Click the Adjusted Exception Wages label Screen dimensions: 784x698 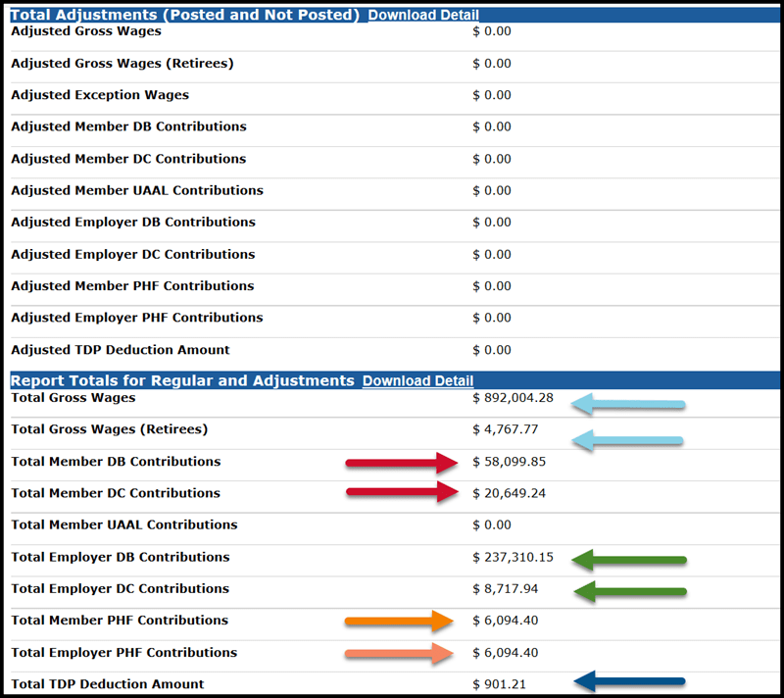pyautogui.click(x=100, y=95)
